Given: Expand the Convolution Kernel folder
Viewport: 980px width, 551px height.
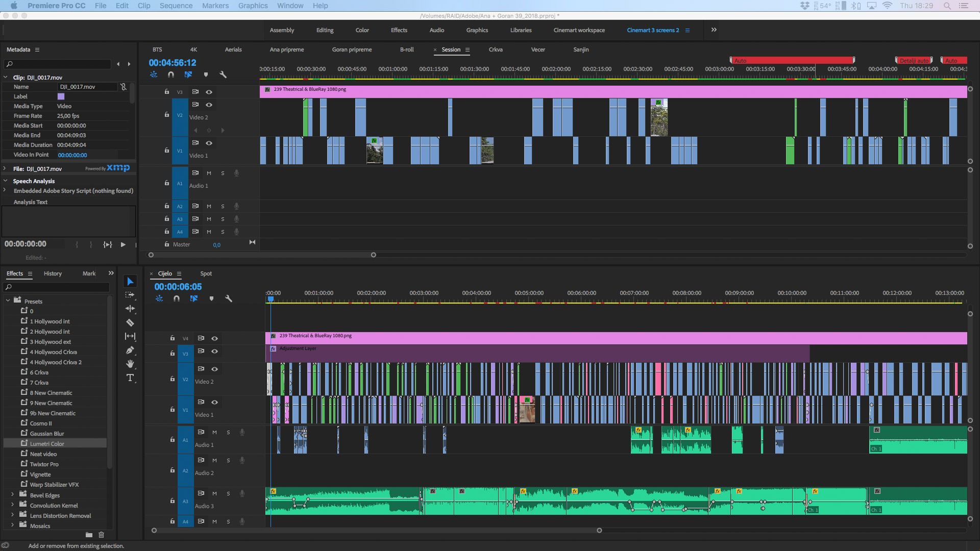Looking at the screenshot, I should (x=12, y=505).
